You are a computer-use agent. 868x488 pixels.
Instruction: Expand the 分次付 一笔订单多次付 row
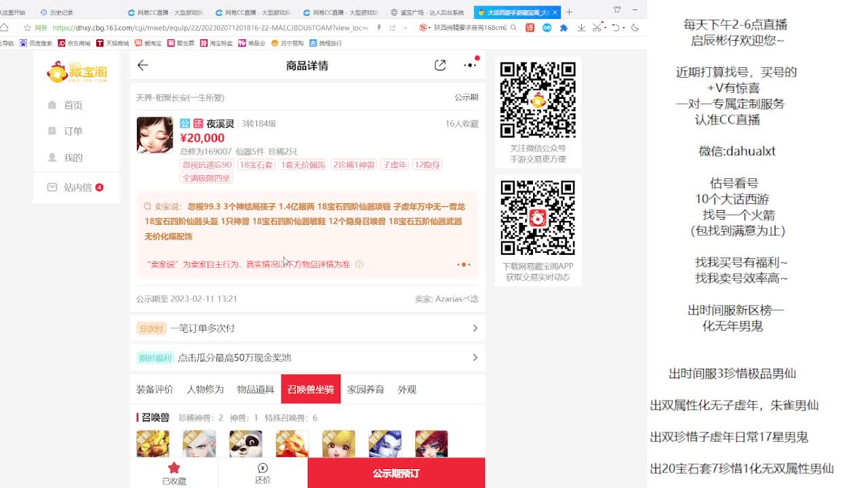pos(308,328)
